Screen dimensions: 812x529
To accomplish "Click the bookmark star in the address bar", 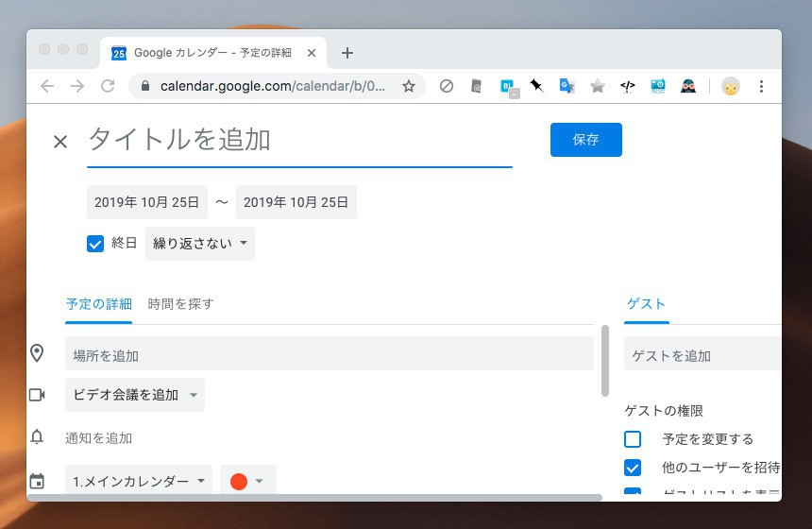I will 409,86.
